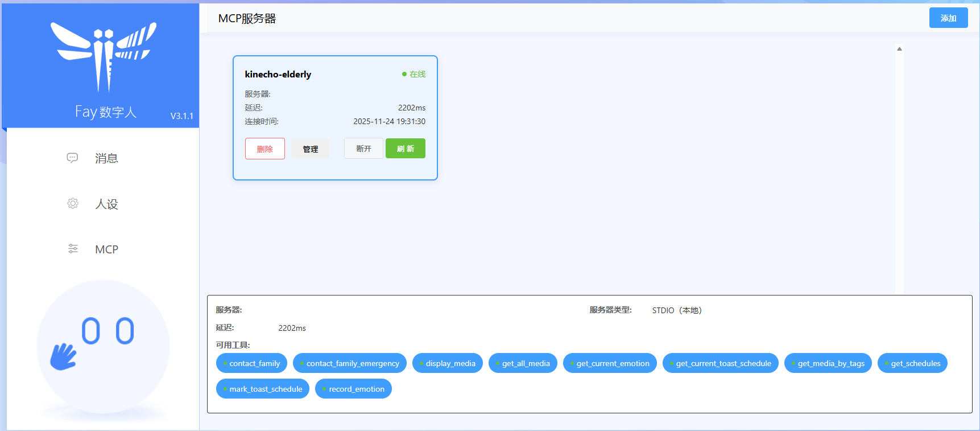Delete the kinecho-elderly server with 删除
The image size is (980, 431).
click(265, 149)
